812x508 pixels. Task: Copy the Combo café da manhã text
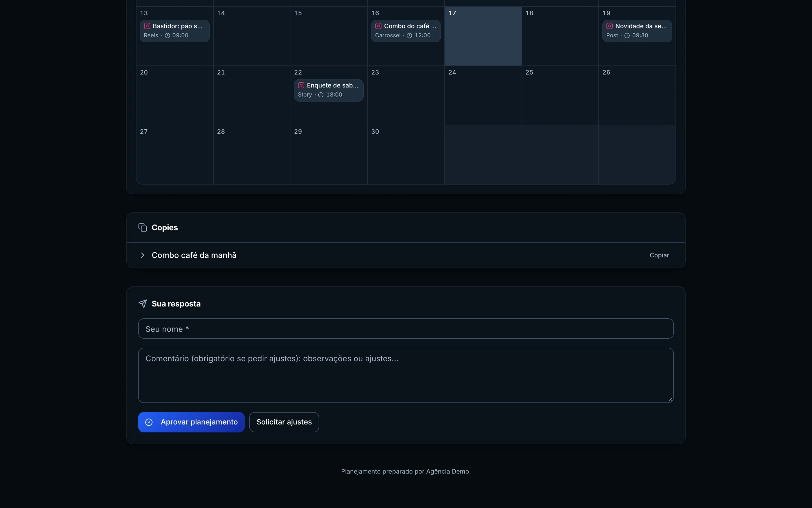(x=659, y=255)
